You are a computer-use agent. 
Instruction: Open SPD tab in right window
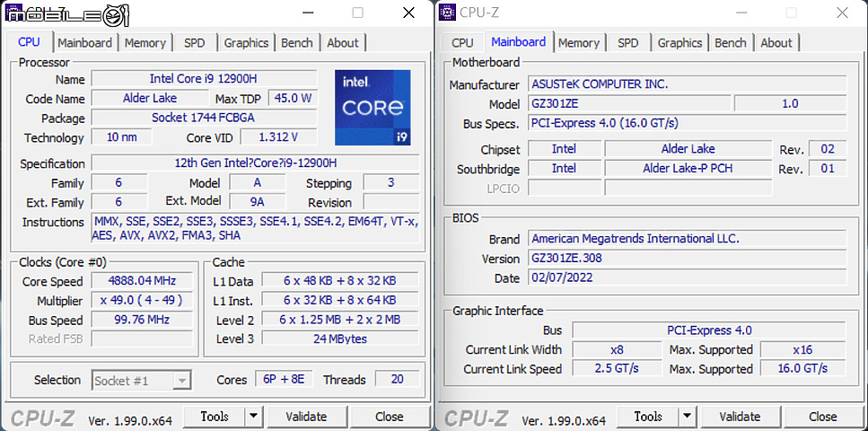pos(627,43)
